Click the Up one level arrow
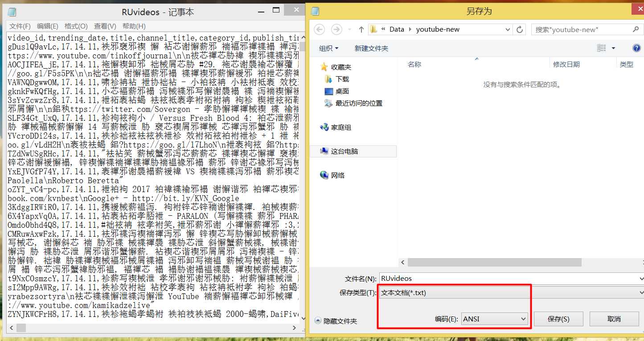Screen dimensions: 644x341 coord(361,29)
